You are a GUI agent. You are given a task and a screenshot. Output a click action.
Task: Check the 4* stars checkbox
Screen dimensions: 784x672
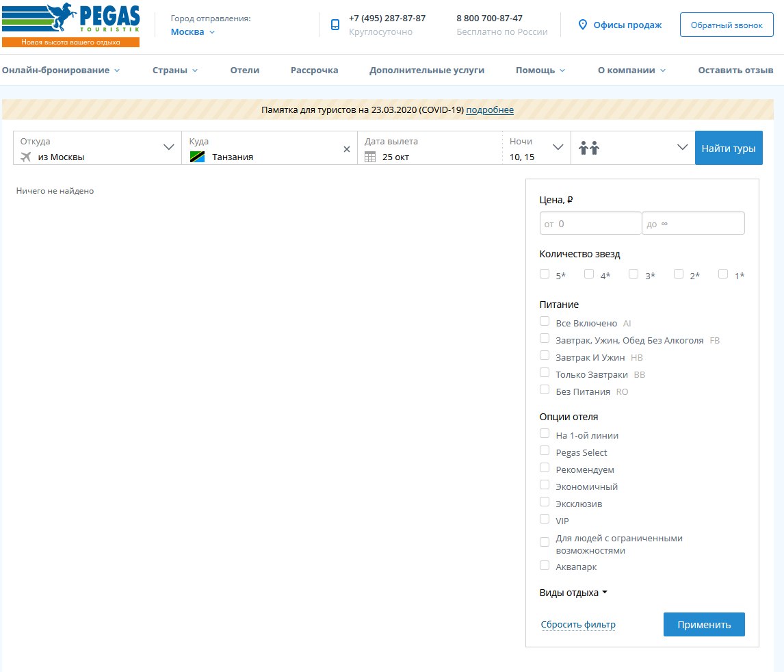[x=589, y=274]
